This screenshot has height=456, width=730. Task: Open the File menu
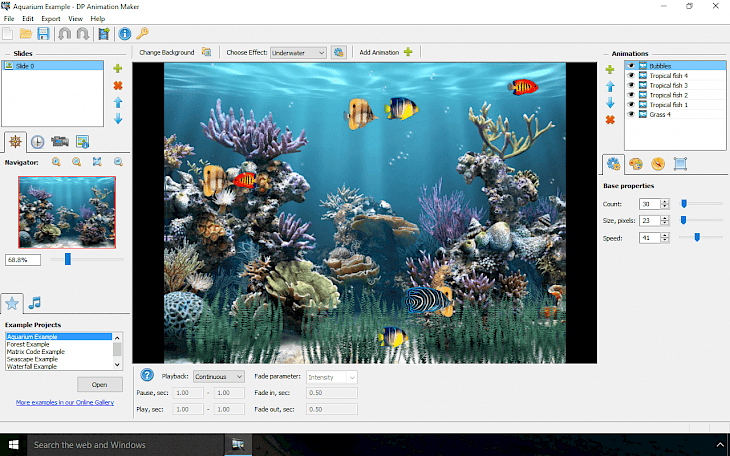pyautogui.click(x=9, y=19)
